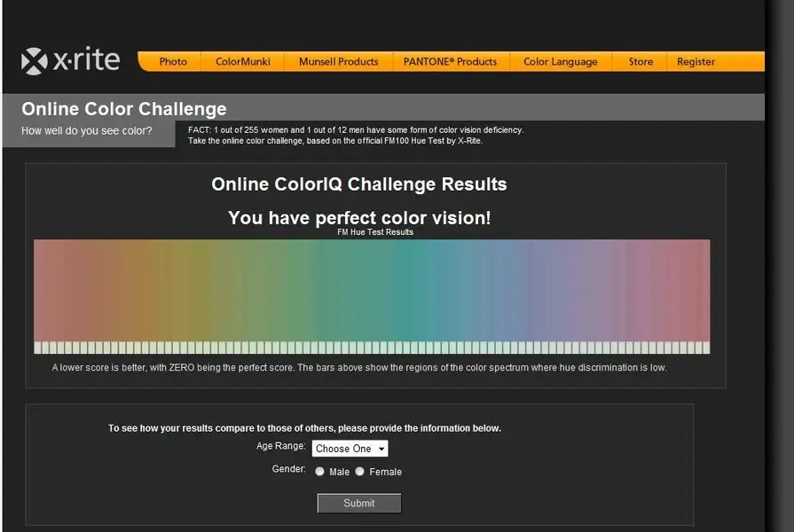
Task: Go to the Store page
Action: (641, 62)
